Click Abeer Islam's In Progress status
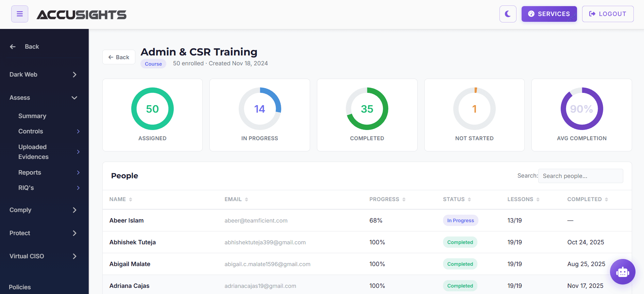644x294 pixels. (x=460, y=220)
